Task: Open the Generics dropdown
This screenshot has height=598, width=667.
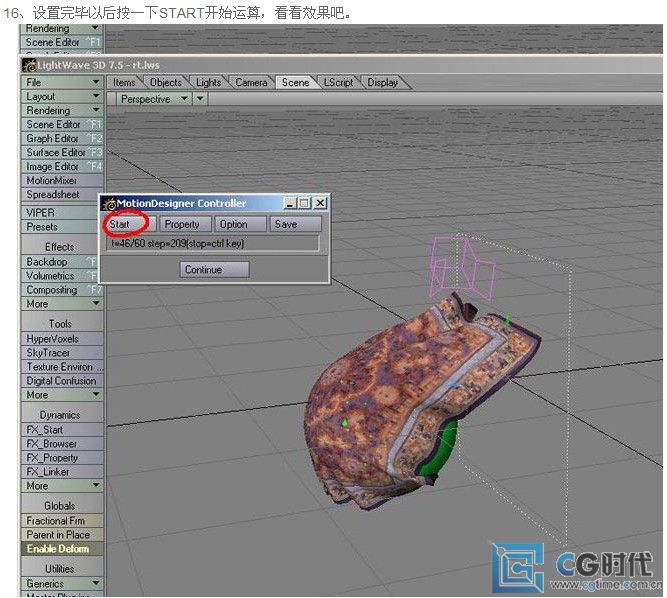Action: point(62,584)
